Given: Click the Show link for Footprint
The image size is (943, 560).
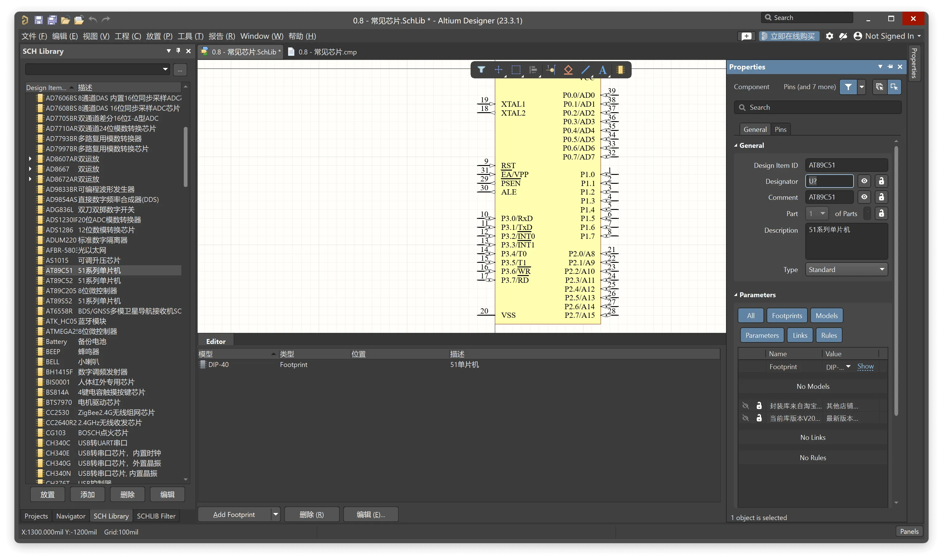Looking at the screenshot, I should pos(865,366).
